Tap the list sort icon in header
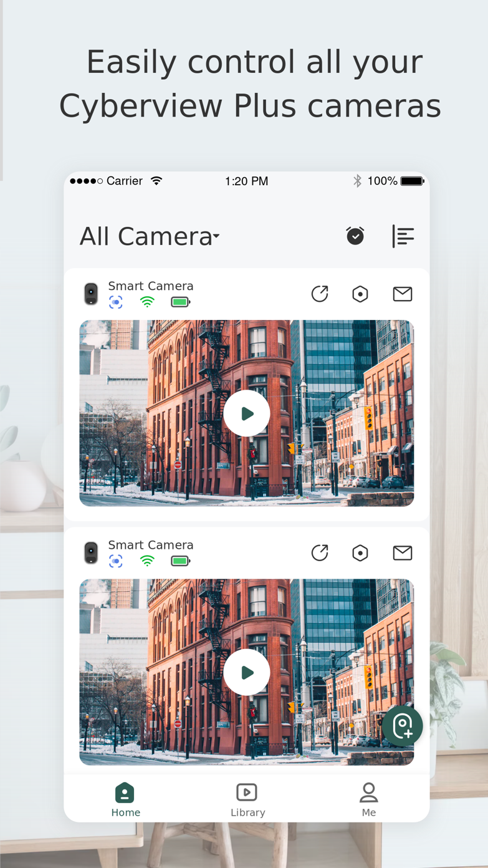Viewport: 488px width, 868px height. [403, 236]
